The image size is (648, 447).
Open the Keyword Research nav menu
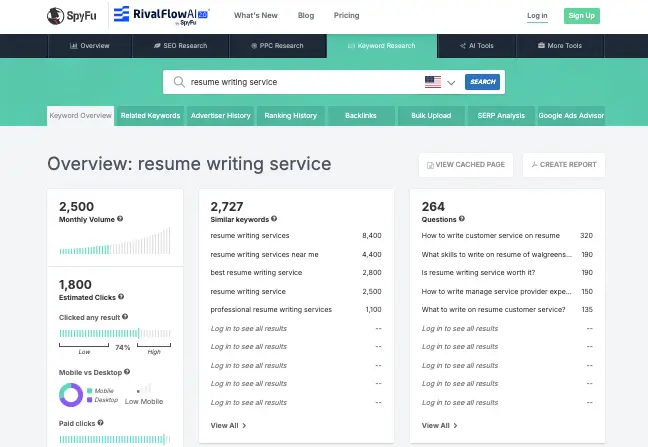[x=381, y=46]
